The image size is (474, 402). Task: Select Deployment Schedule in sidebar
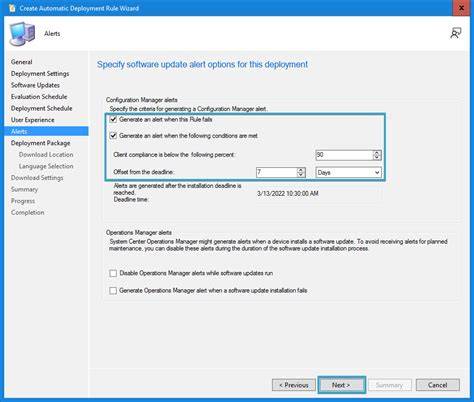coord(41,108)
